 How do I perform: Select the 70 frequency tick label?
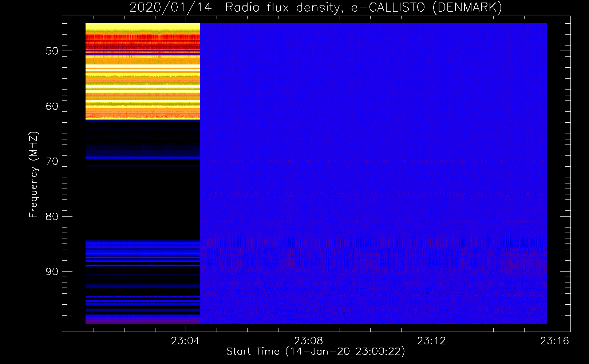click(x=52, y=161)
